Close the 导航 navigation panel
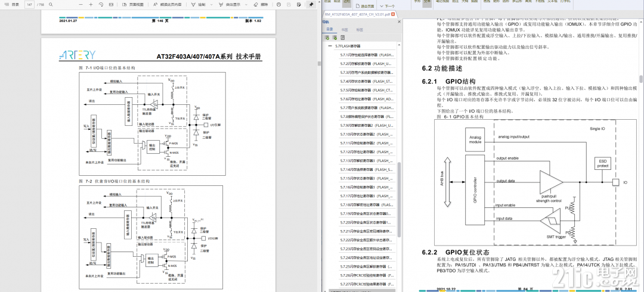Viewport: 644px width, 292px height. [x=398, y=21]
